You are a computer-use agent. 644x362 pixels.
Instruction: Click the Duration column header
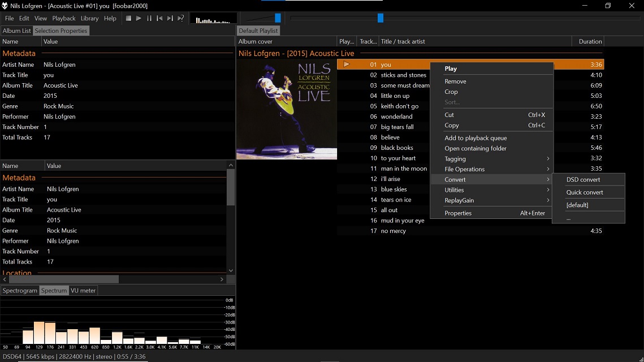click(590, 41)
